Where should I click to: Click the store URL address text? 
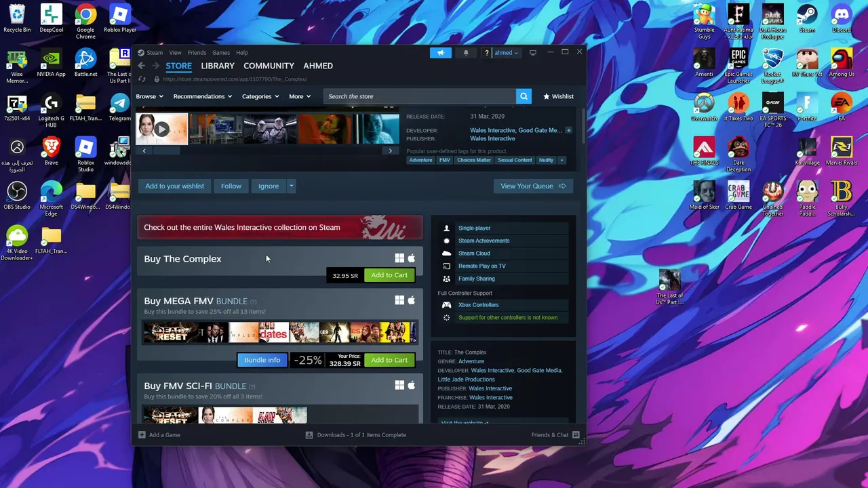coord(235,79)
